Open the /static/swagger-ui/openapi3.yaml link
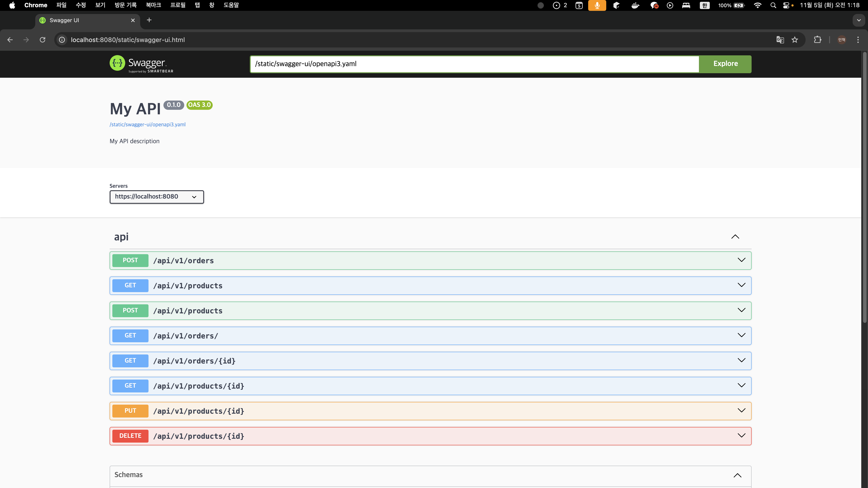Viewport: 868px width, 488px height. pos(147,124)
